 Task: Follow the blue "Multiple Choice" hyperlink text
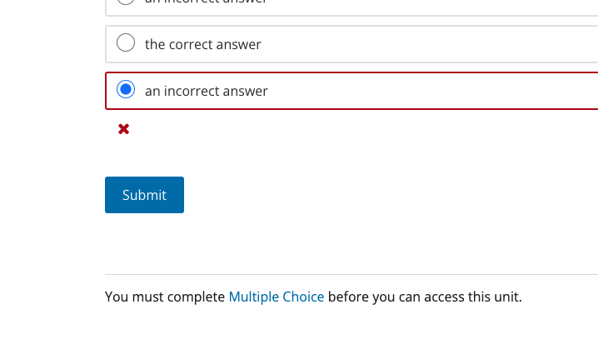(x=277, y=297)
